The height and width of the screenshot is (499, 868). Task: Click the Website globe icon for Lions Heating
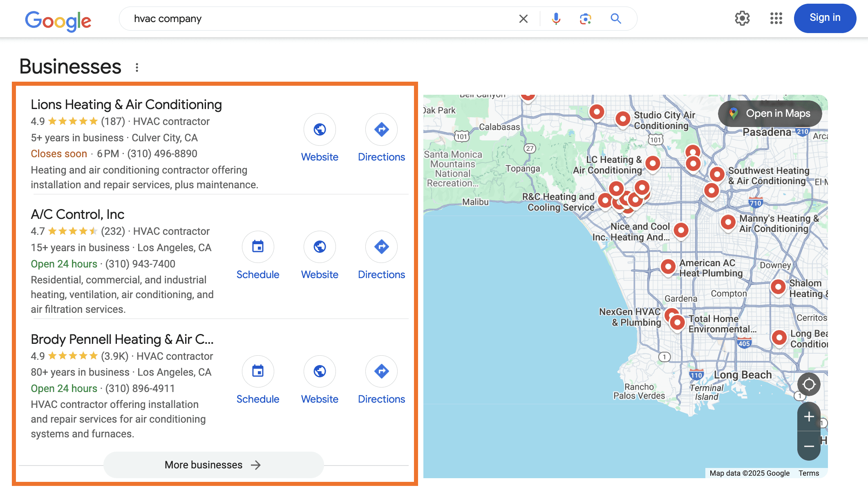point(320,129)
